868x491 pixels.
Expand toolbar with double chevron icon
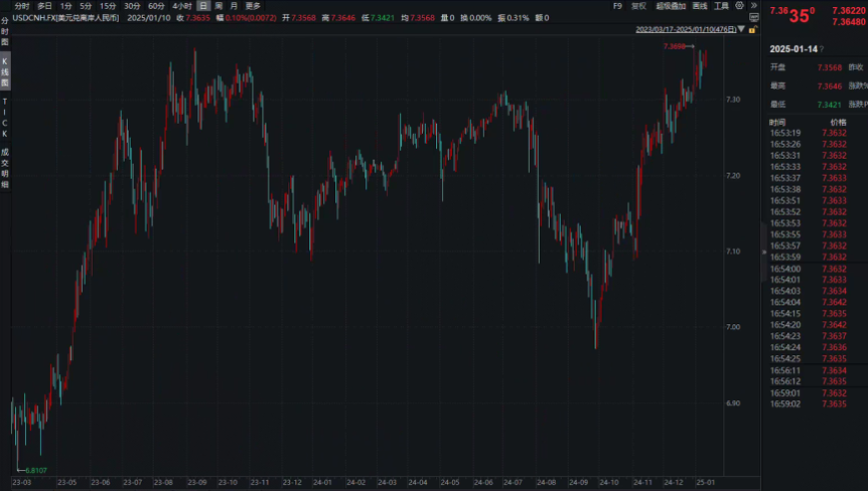753,6
